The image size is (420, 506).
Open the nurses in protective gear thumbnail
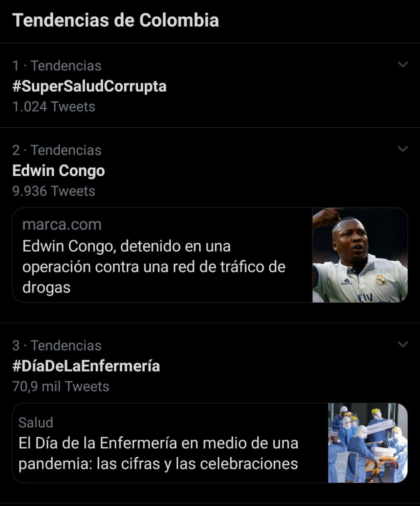pos(367,443)
